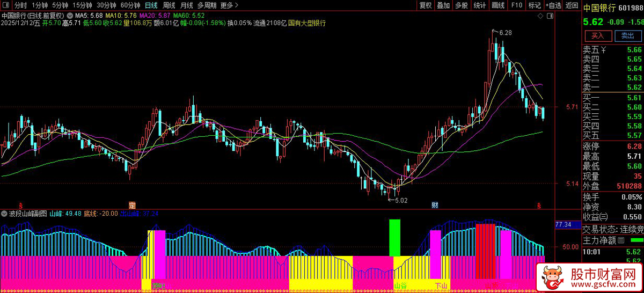Add stock to watchlist with +自选

(553, 5)
